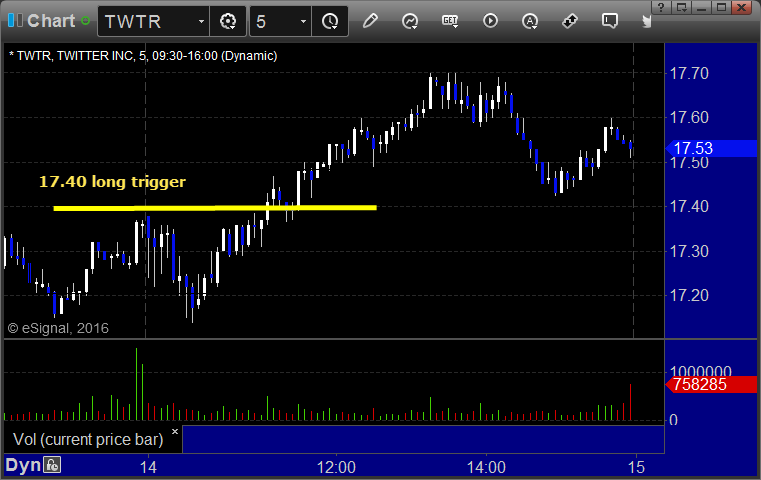Click the Twitter bird icon
The width and height of the screenshot is (761, 480).
(646, 21)
